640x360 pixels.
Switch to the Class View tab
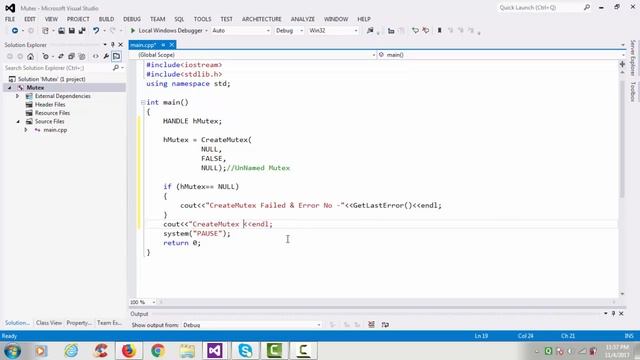(x=49, y=323)
